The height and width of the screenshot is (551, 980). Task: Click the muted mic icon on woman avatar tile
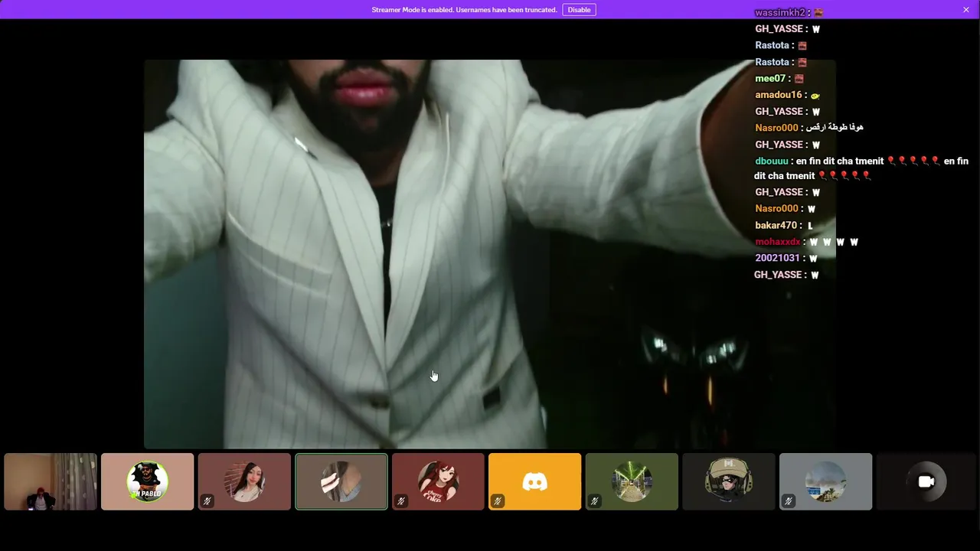click(207, 501)
